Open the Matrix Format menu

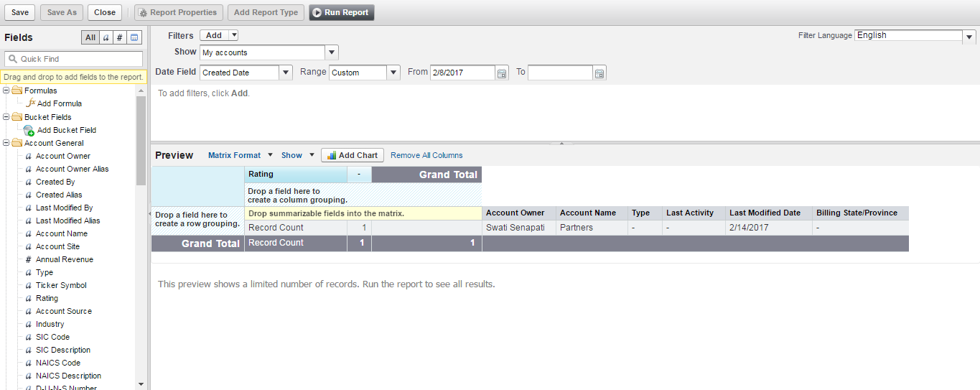coord(240,155)
